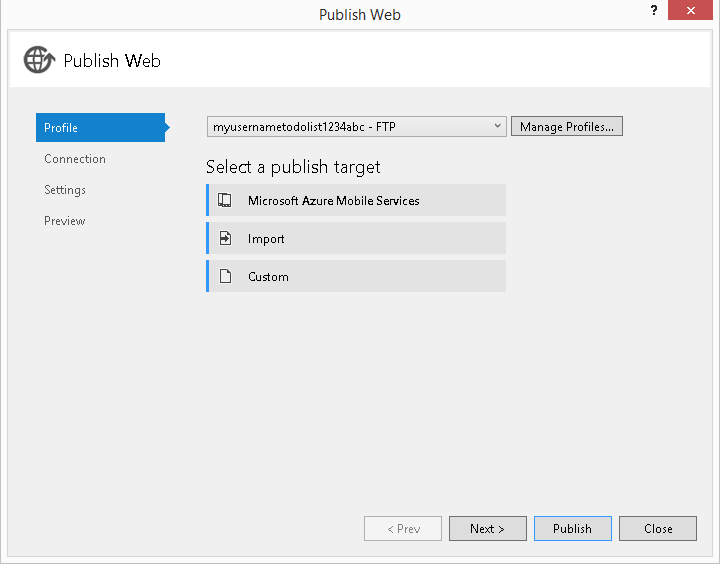Select the Profile tab
721x565 pixels.
point(100,127)
